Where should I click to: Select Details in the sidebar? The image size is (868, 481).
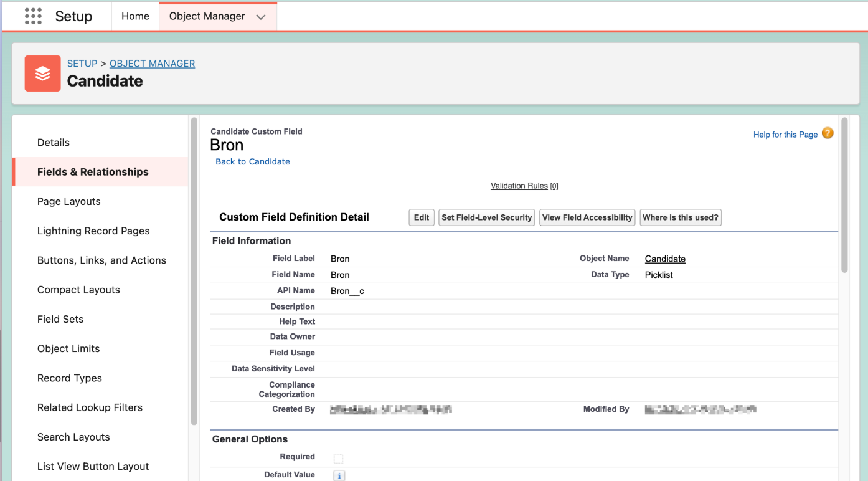click(x=54, y=143)
